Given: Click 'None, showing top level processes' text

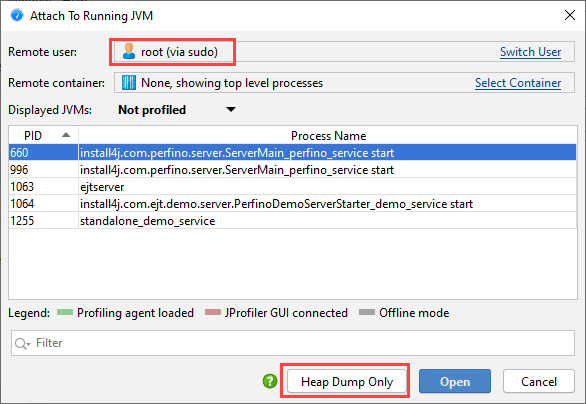Looking at the screenshot, I should tap(232, 83).
